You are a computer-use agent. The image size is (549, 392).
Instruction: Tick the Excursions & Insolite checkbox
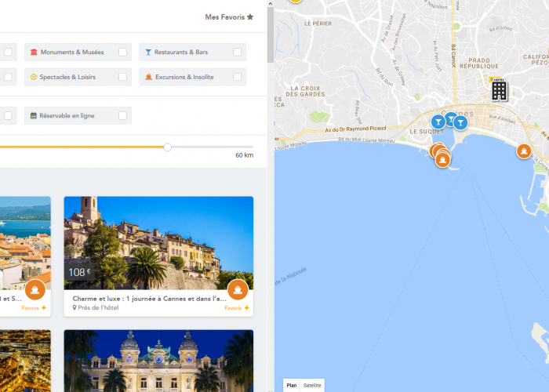237,77
